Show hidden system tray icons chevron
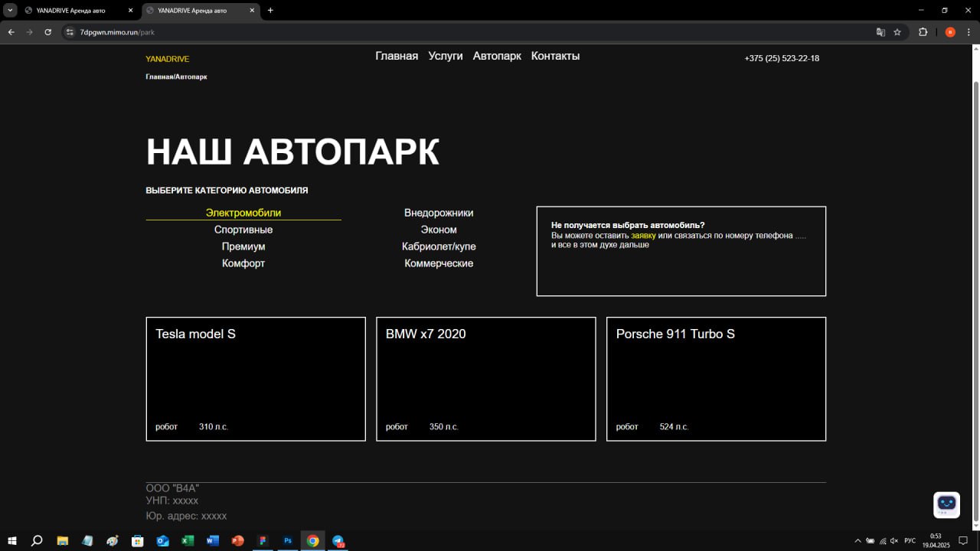 (857, 540)
